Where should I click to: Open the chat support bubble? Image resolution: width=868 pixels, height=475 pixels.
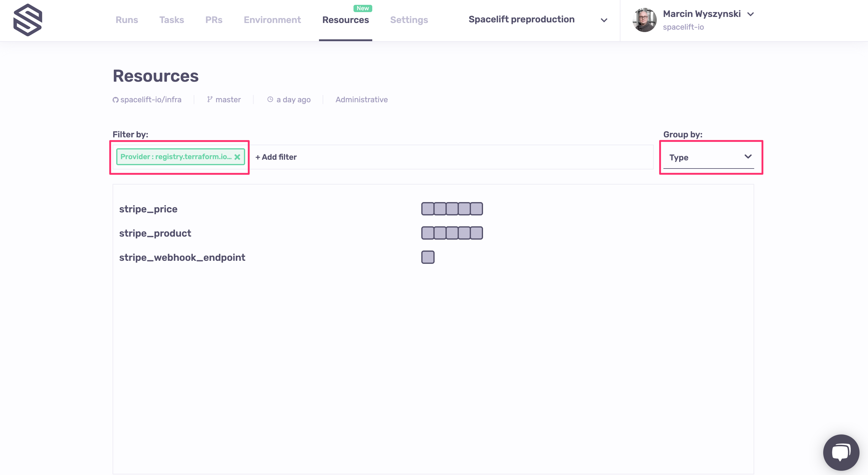click(841, 452)
